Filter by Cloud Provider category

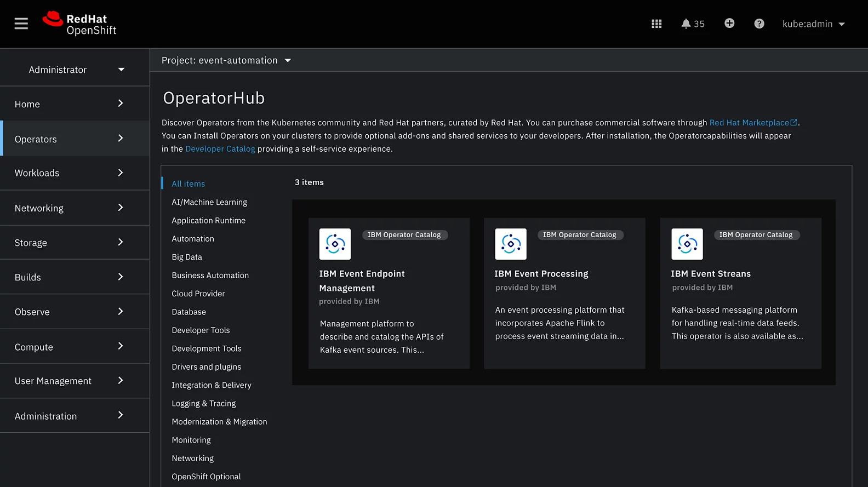tap(198, 294)
